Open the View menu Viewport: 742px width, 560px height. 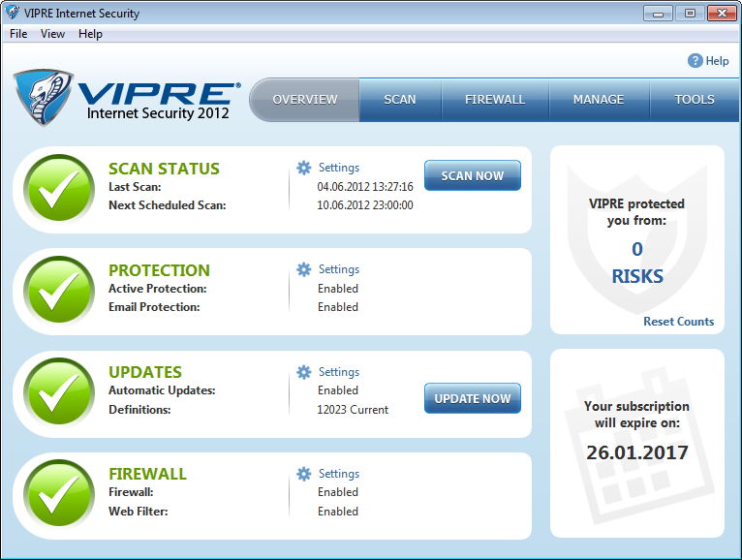point(52,34)
